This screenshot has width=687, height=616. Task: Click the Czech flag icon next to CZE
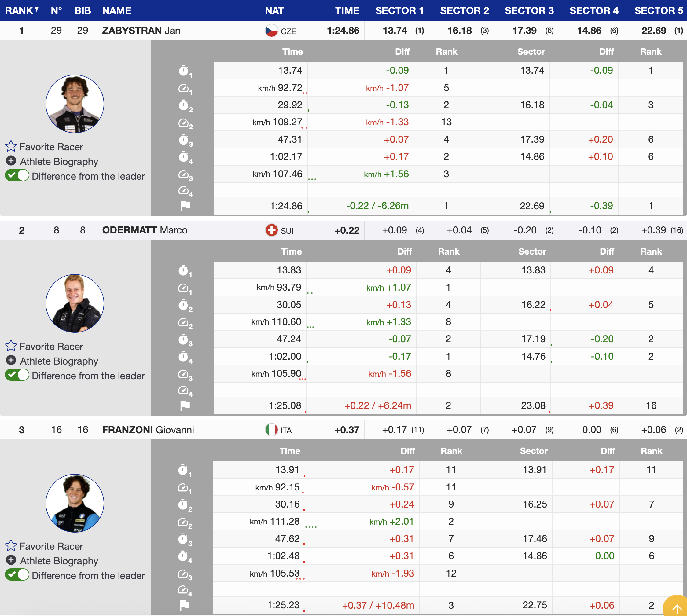[271, 31]
